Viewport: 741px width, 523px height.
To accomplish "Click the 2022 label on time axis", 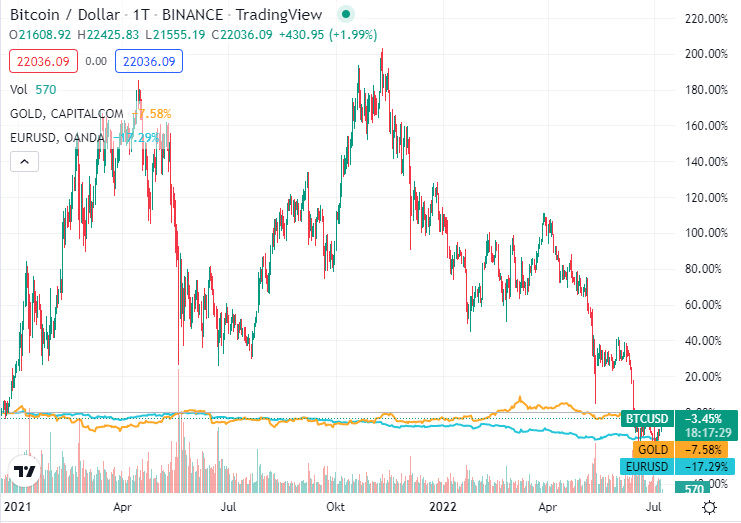I will click(443, 507).
